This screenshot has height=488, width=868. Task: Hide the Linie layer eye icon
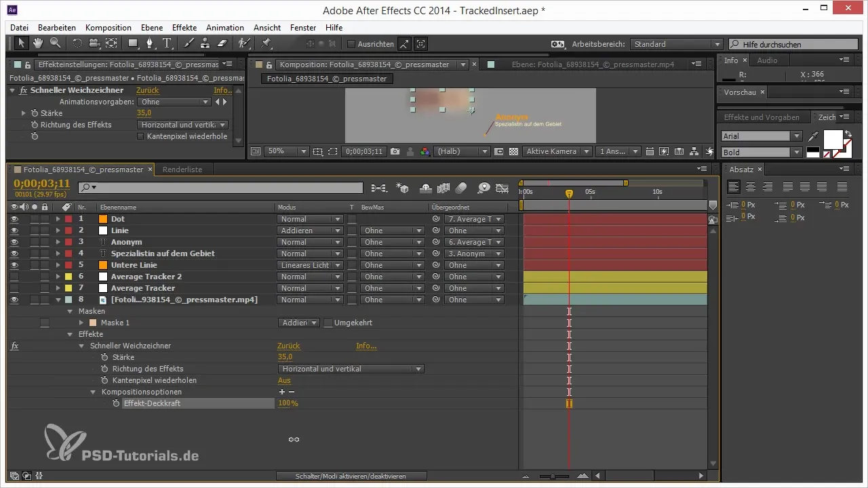[14, 230]
